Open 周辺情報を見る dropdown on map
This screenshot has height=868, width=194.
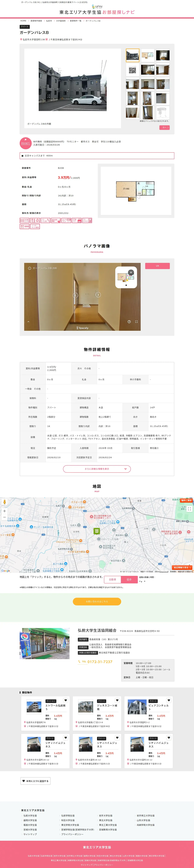[182, 568]
